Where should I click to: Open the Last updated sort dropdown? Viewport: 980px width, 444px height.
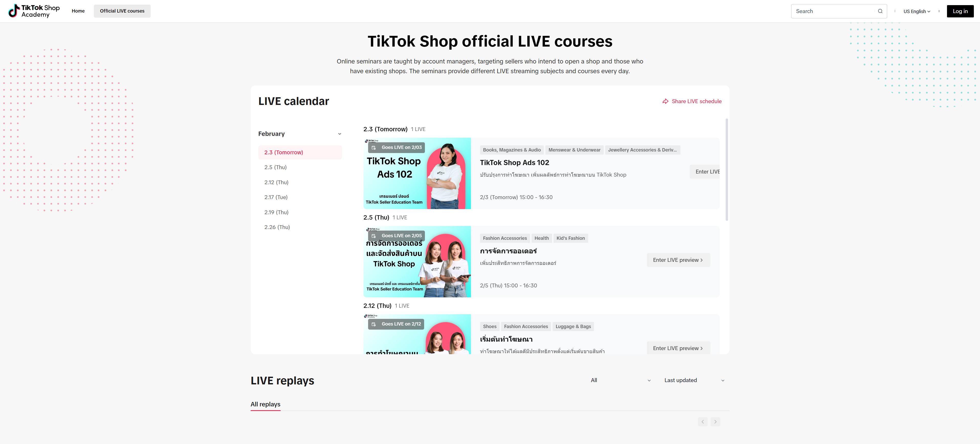coord(694,380)
